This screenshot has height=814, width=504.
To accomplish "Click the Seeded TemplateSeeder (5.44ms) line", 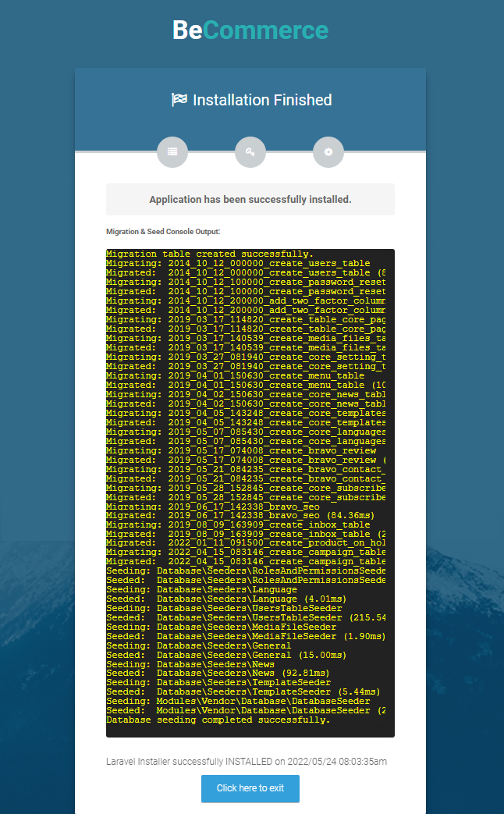I will coord(243,692).
